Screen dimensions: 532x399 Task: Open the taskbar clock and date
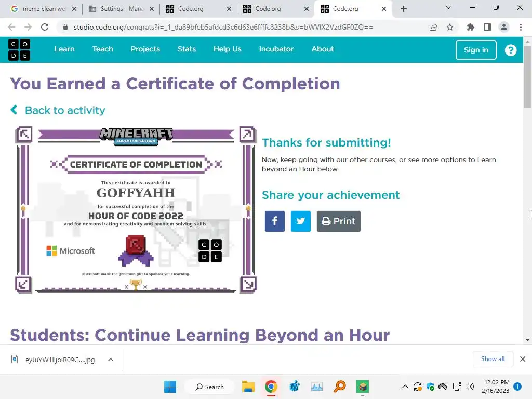pos(495,387)
